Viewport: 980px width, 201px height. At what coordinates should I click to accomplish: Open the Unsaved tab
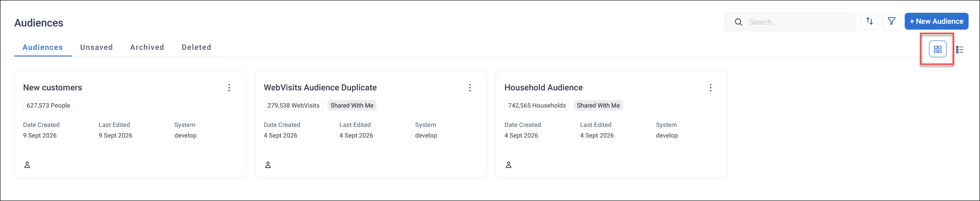pyautogui.click(x=96, y=47)
